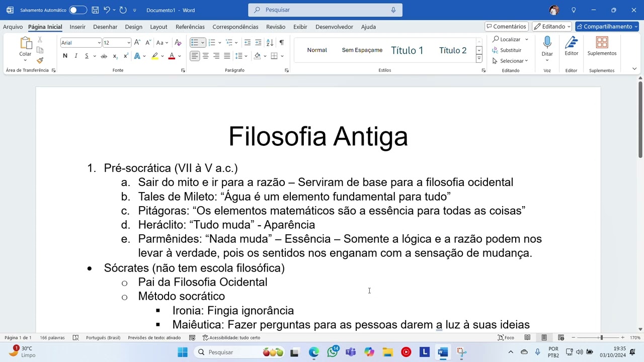Click Localizar find button
This screenshot has width=644, height=362.
507,39
